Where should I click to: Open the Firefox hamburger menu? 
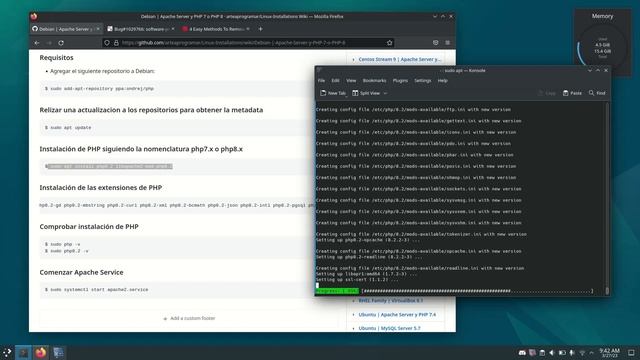tap(448, 43)
